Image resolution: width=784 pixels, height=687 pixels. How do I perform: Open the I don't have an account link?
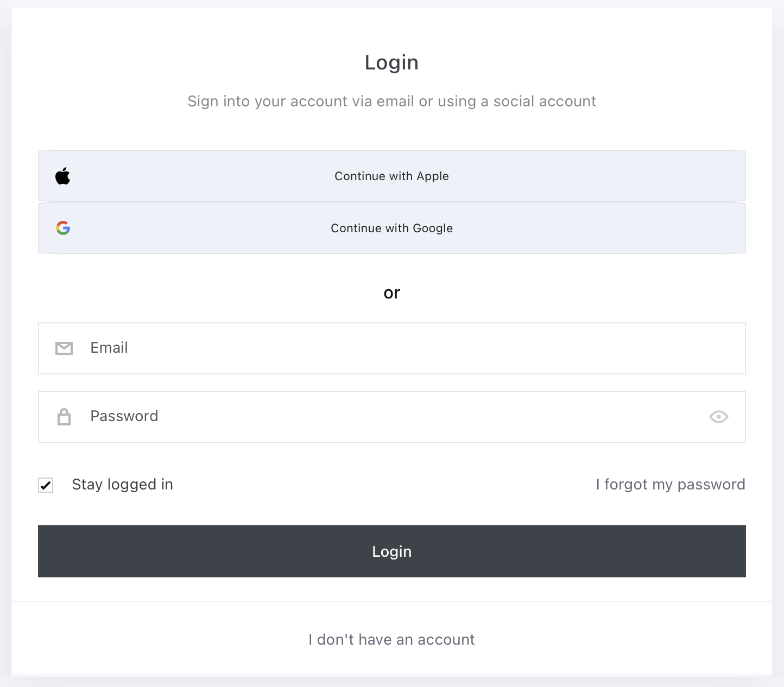392,639
